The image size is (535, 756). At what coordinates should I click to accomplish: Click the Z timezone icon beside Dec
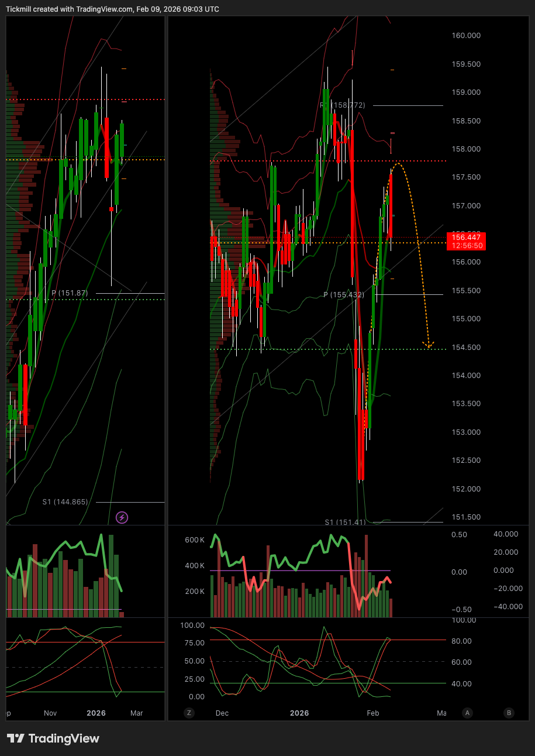[x=188, y=713]
